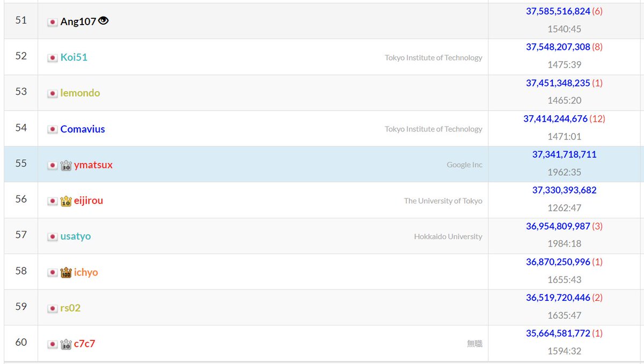Viewport: 644px width, 364px height.
Task: Click rank number 59
Action: click(x=21, y=307)
